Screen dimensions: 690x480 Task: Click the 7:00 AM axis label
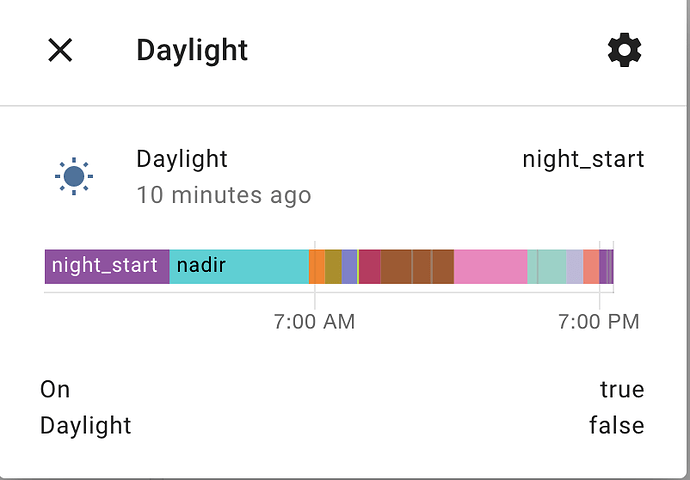314,322
